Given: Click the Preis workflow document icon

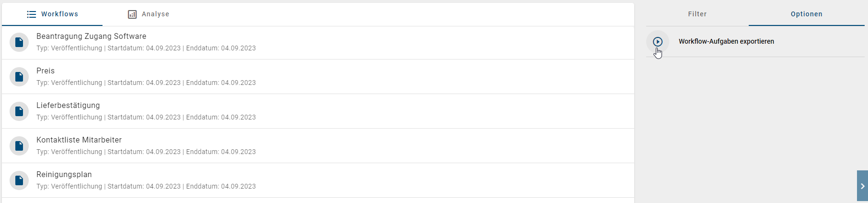Looking at the screenshot, I should (x=19, y=77).
